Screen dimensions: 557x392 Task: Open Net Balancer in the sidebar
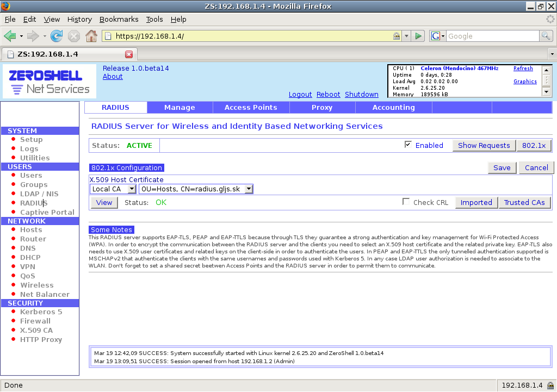[45, 294]
